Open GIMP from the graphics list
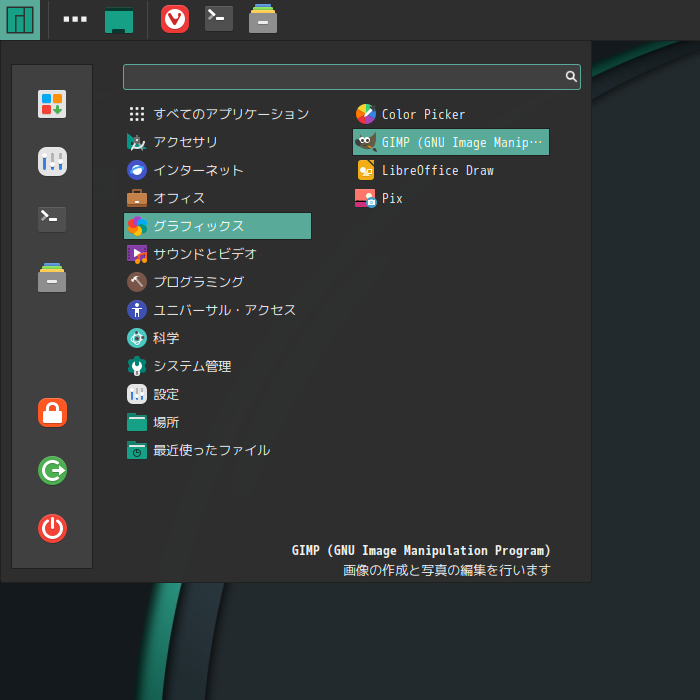This screenshot has width=700, height=700. click(451, 142)
